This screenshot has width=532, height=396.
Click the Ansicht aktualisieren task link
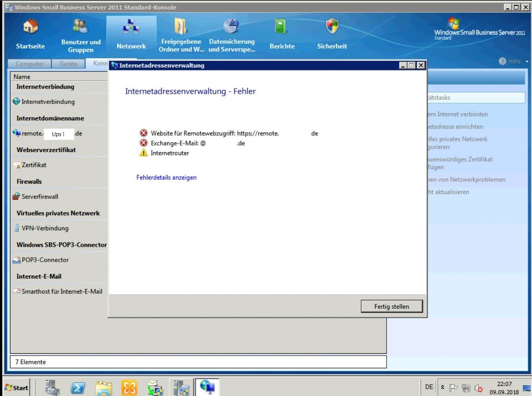point(448,192)
